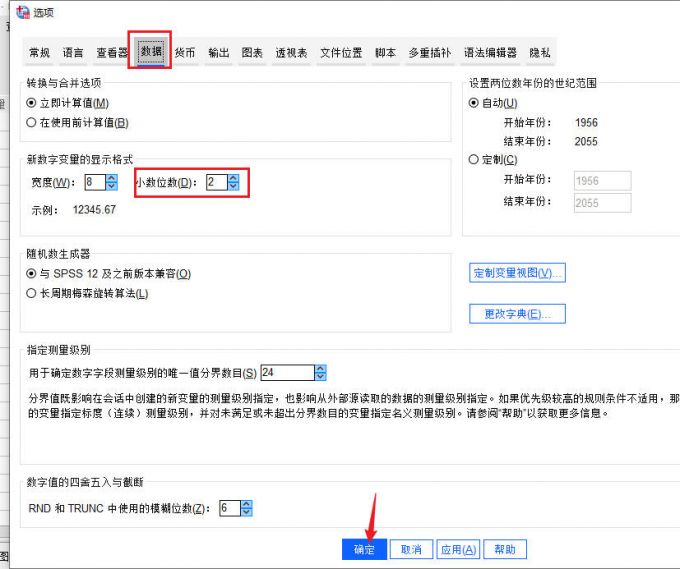Click the 唯一值分界数目 field

point(288,373)
